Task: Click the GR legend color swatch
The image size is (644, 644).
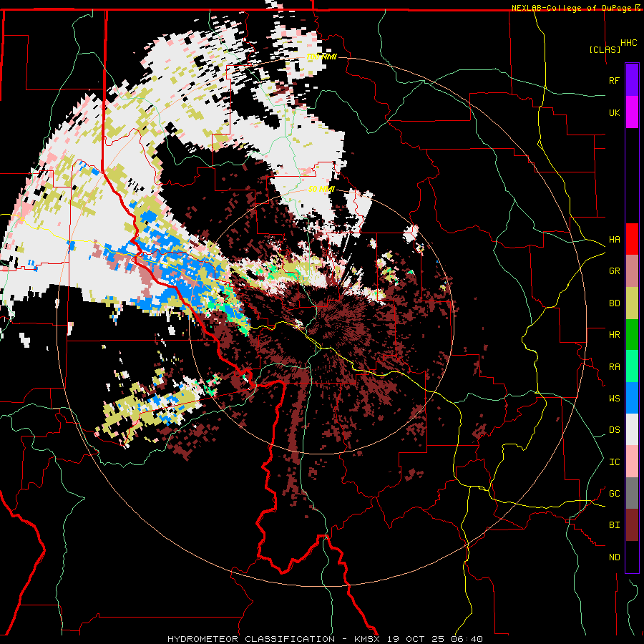Action: pyautogui.click(x=632, y=271)
